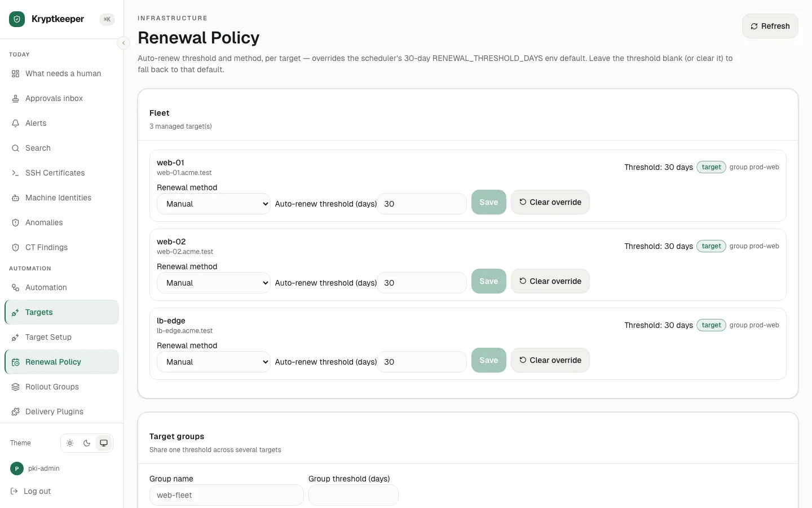Click the pki-admin avatar
Screen dimensions: 812x508
pyautogui.click(x=17, y=468)
